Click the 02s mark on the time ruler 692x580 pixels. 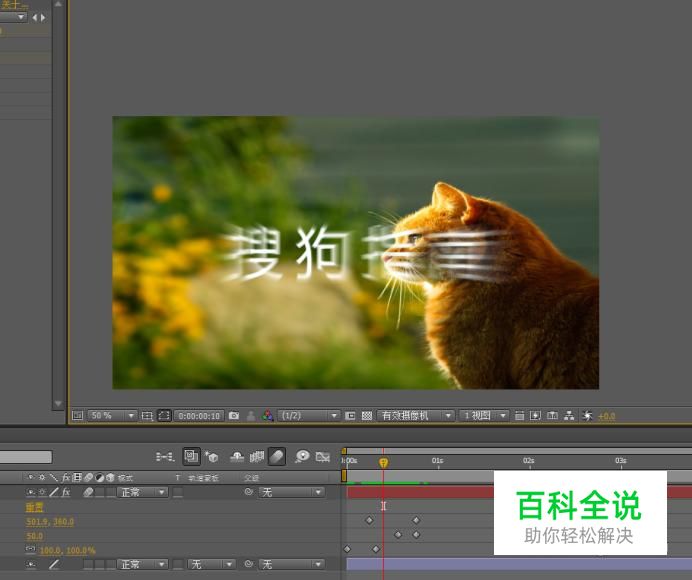[529, 460]
